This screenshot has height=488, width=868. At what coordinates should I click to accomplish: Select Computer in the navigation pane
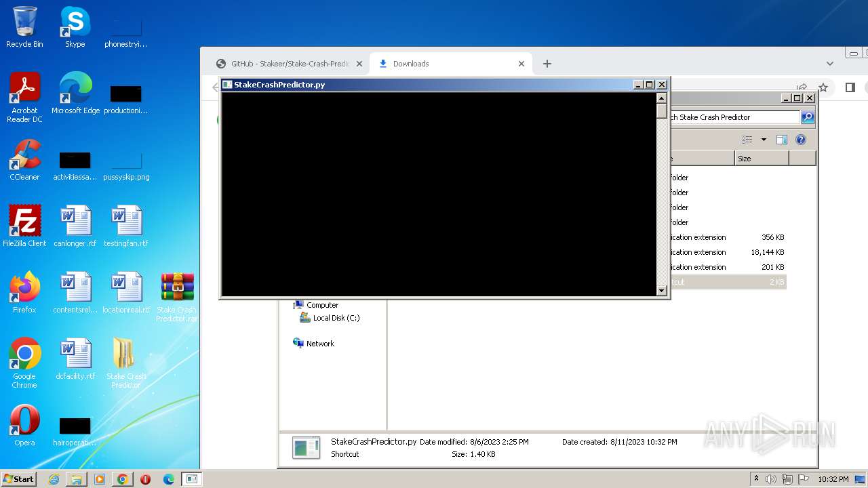pos(322,305)
